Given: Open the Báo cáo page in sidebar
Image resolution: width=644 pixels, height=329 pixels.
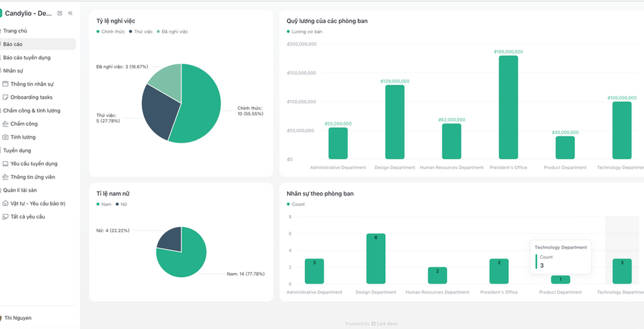Looking at the screenshot, I should click(38, 44).
